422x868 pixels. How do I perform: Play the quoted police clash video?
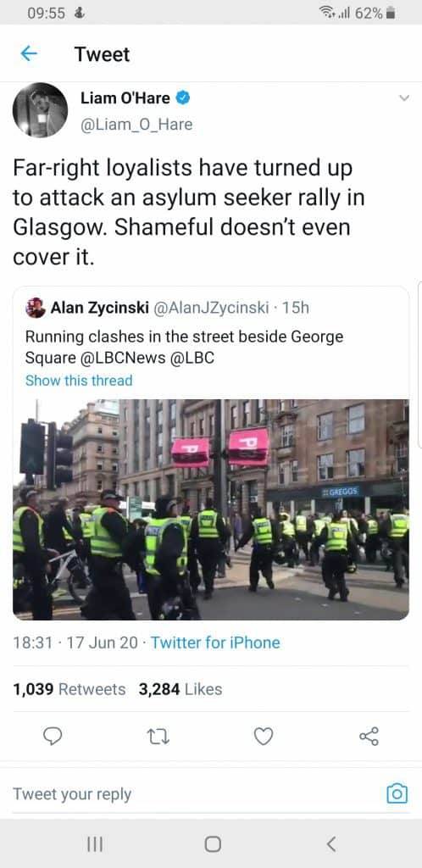211,509
